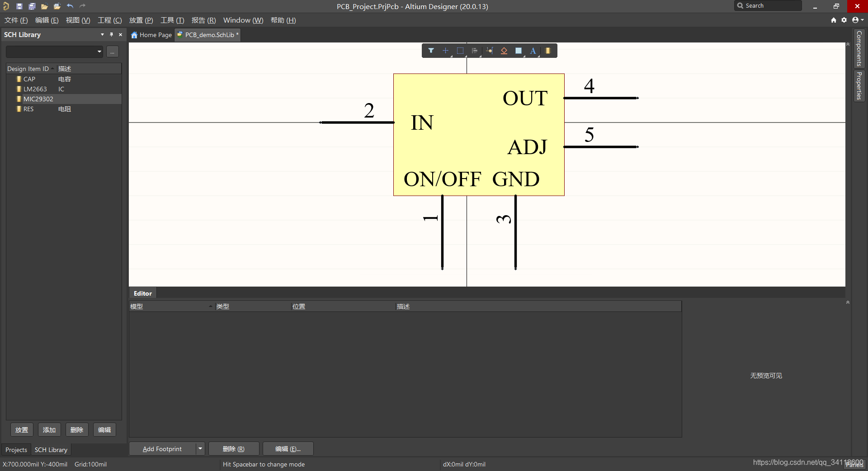The height and width of the screenshot is (471, 868).
Task: Click the open project folder icon
Action: [57, 6]
